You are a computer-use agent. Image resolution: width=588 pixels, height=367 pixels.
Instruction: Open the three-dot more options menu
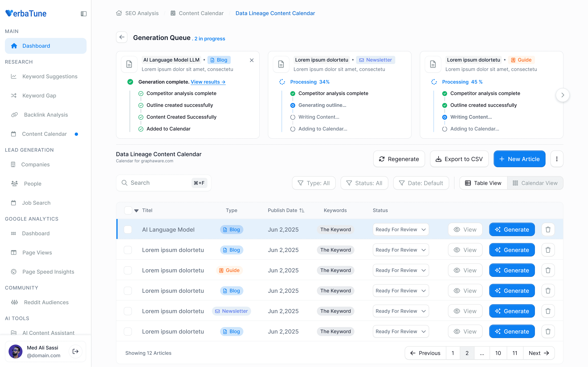pos(557,159)
